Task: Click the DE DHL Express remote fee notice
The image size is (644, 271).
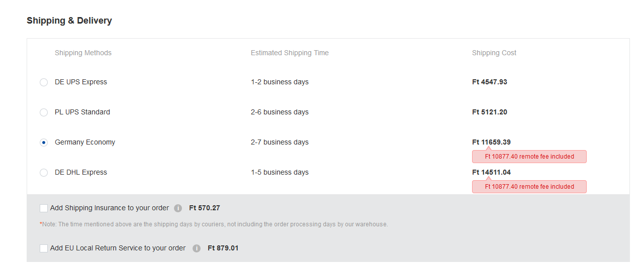Action: click(x=529, y=187)
